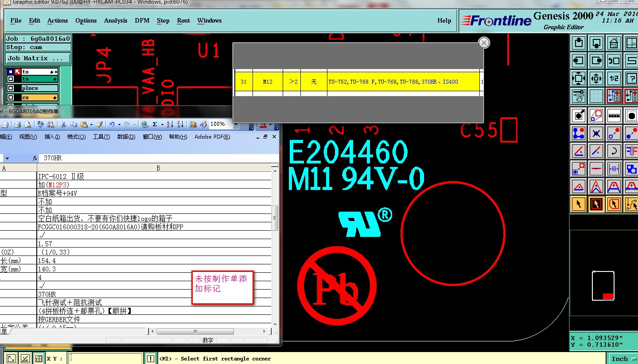Open the Excel paste options dropdown arrow
The width and height of the screenshot is (638, 364).
click(x=91, y=124)
